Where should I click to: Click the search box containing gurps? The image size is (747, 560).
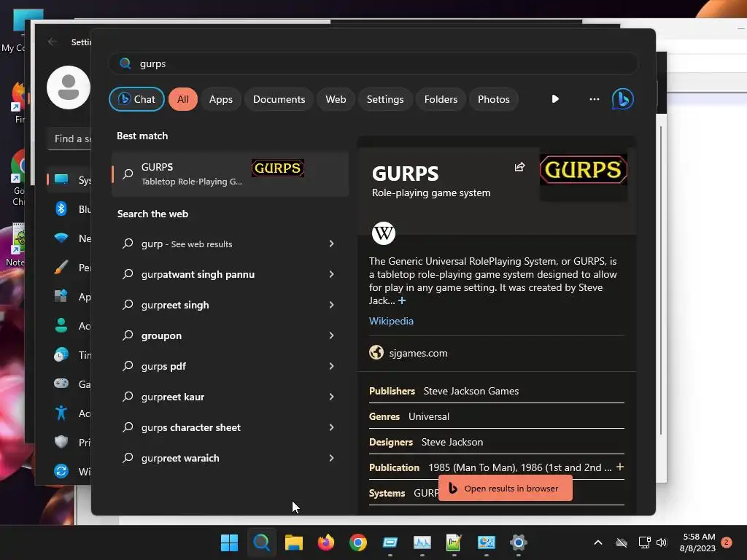point(373,63)
